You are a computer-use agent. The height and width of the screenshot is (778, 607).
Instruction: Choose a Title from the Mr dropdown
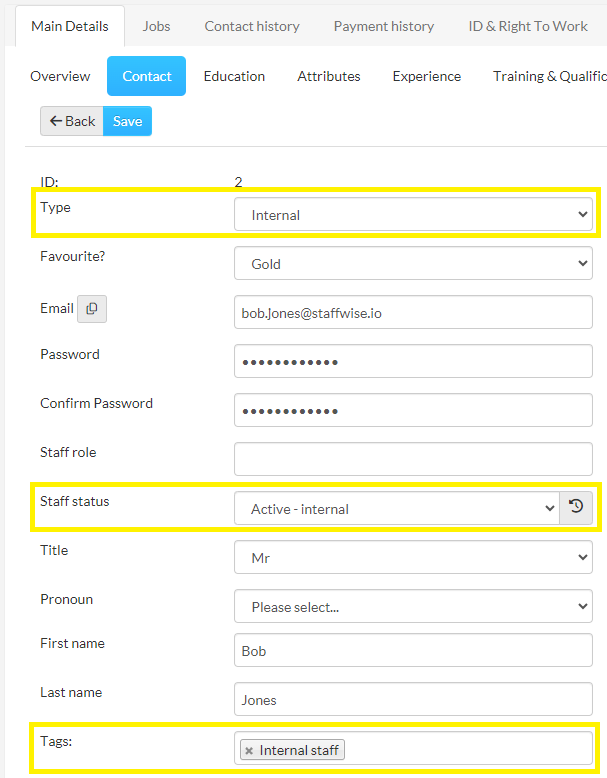413,557
